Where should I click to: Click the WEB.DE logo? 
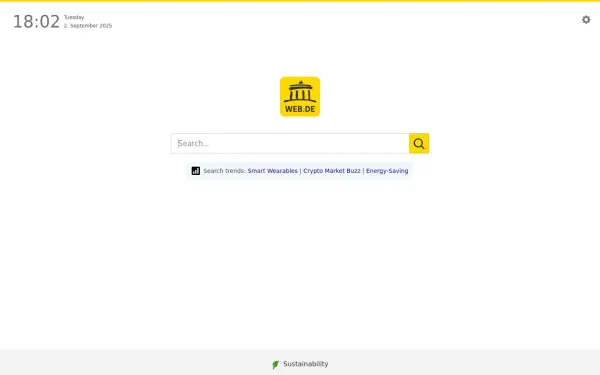coord(300,96)
